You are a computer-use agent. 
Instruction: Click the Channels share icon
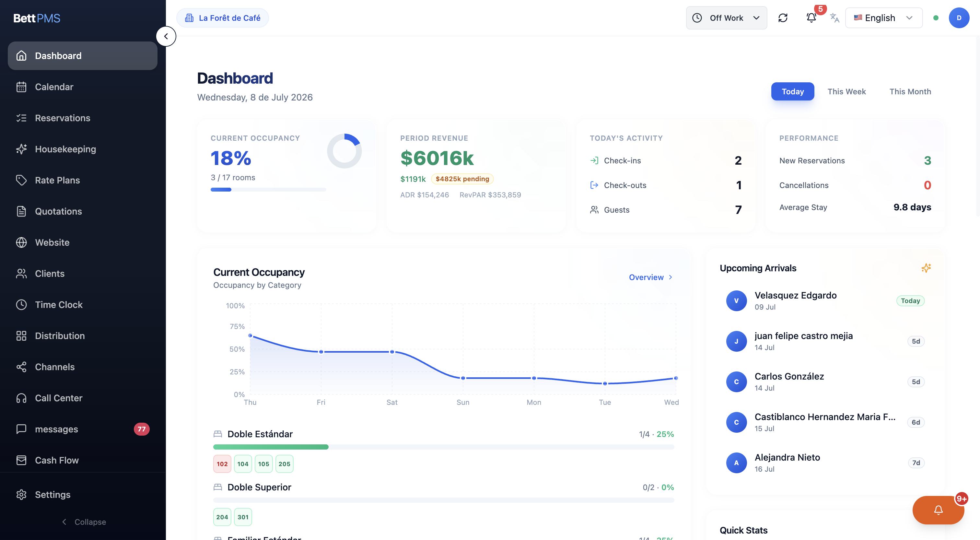pos(21,367)
